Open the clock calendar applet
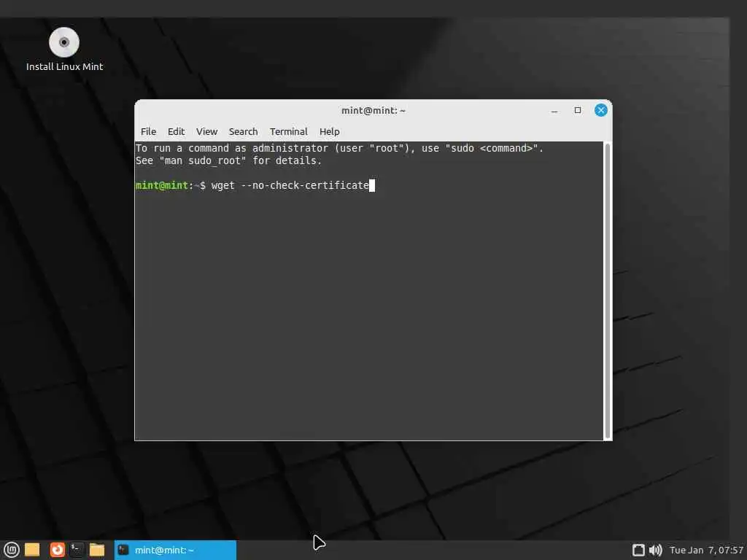 [706, 551]
